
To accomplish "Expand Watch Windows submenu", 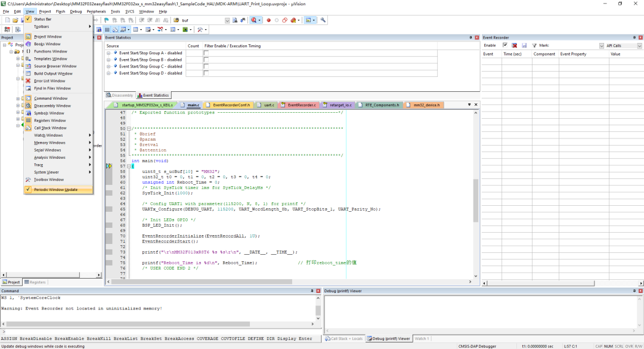I will (58, 135).
